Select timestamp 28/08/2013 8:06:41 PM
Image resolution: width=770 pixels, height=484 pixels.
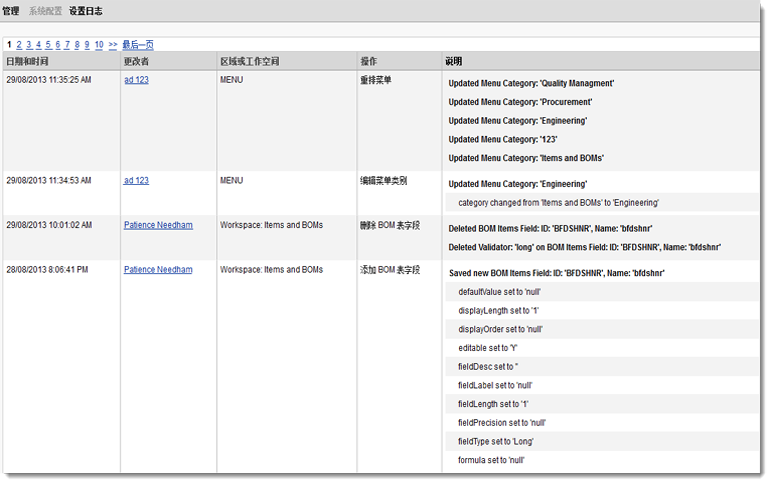[x=47, y=269]
